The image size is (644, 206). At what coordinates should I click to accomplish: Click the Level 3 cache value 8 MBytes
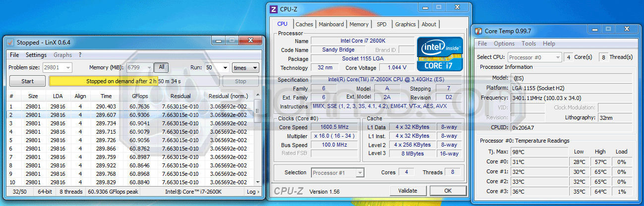412,154
